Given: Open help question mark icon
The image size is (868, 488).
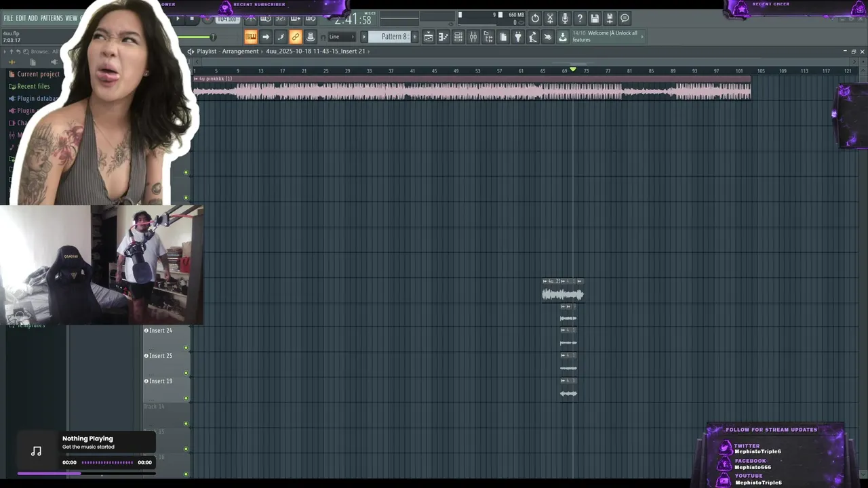Looking at the screenshot, I should 580,18.
